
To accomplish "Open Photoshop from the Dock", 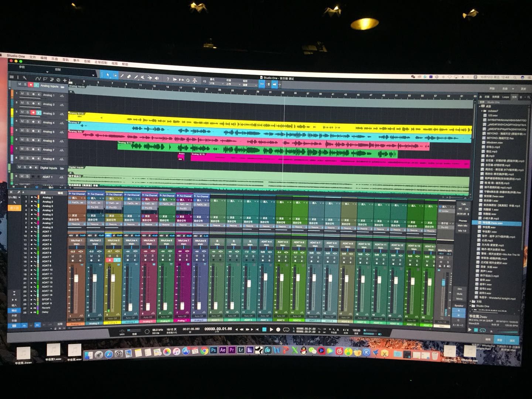I will click(x=214, y=350).
